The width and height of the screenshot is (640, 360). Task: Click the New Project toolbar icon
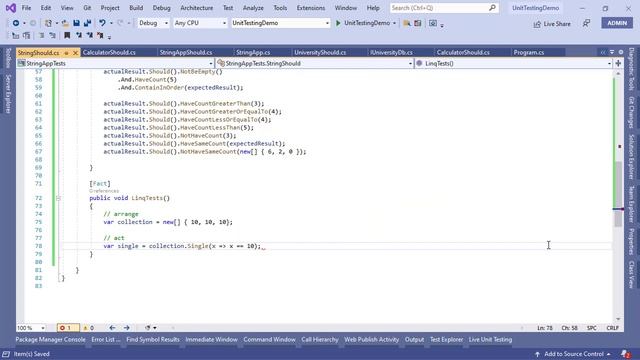pyautogui.click(x=48, y=23)
